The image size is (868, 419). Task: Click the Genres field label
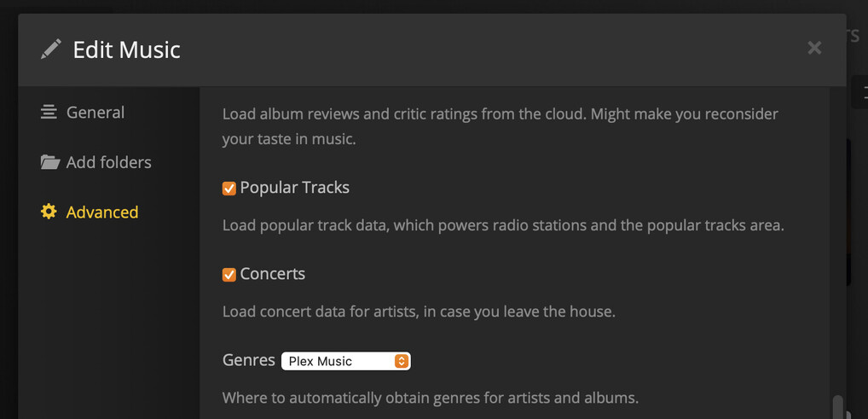click(248, 360)
